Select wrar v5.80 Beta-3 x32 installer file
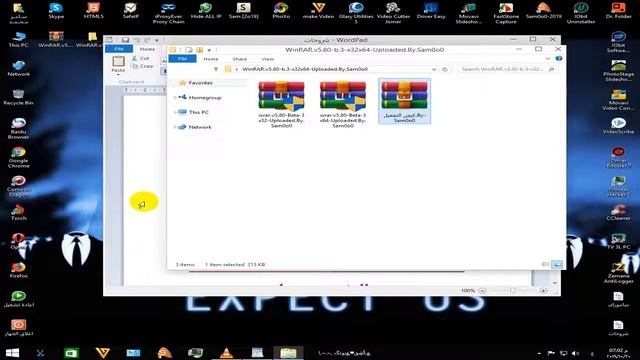640x360 pixels. (281, 104)
